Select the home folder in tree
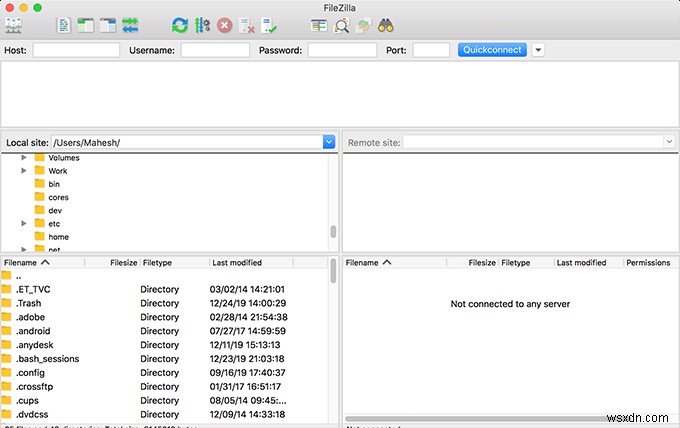Screen dimensions: 680x428 click(59, 237)
